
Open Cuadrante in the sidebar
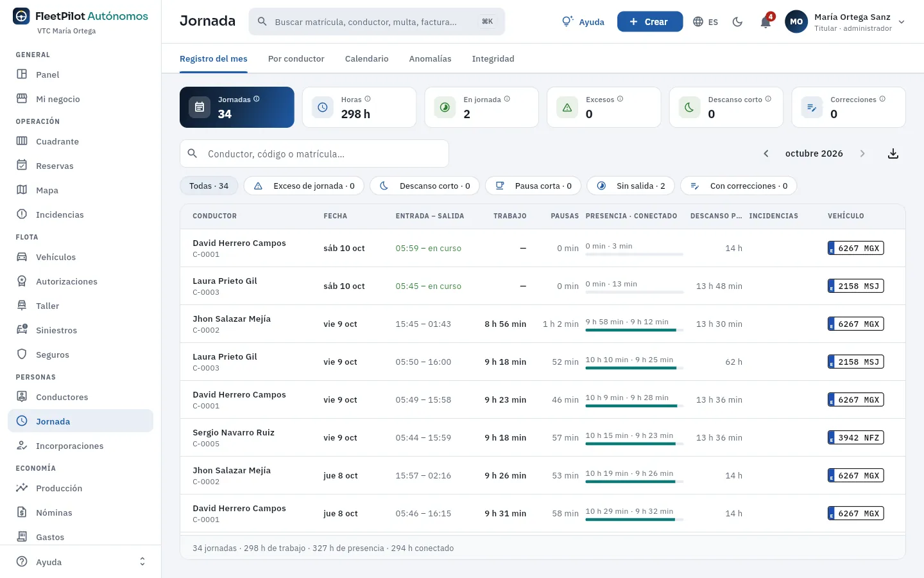click(x=80, y=141)
